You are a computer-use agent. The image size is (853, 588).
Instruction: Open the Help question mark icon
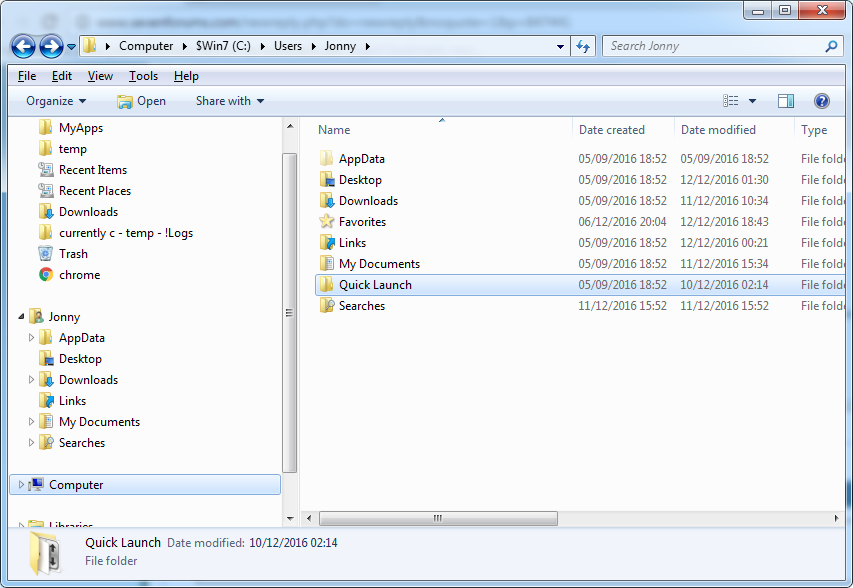click(x=821, y=101)
